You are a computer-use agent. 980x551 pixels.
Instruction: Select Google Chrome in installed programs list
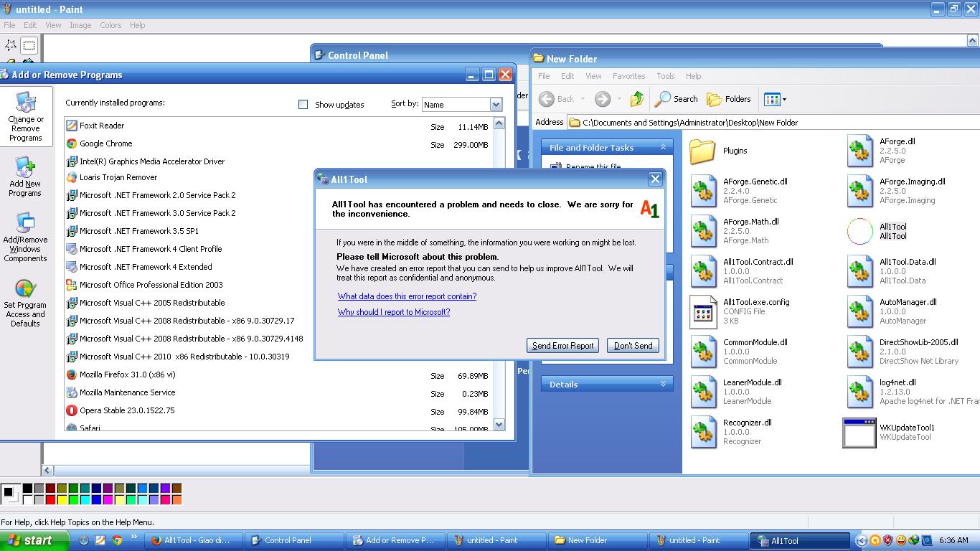click(x=278, y=143)
